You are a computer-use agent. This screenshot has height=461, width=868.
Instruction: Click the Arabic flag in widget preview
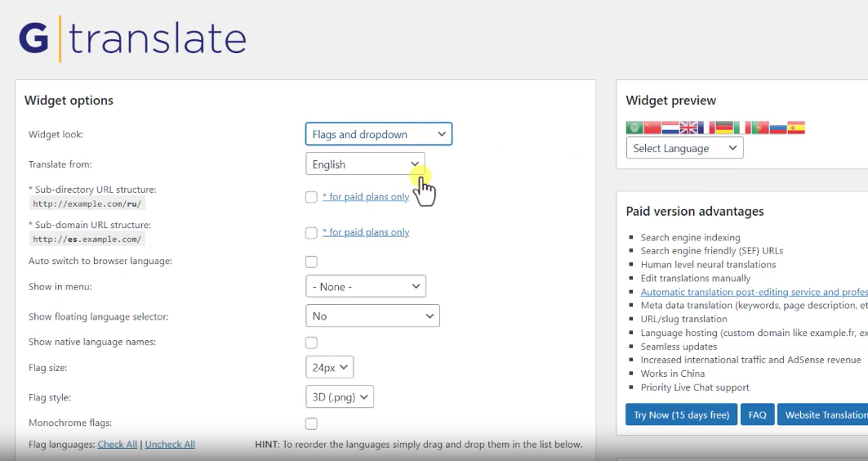[634, 128]
